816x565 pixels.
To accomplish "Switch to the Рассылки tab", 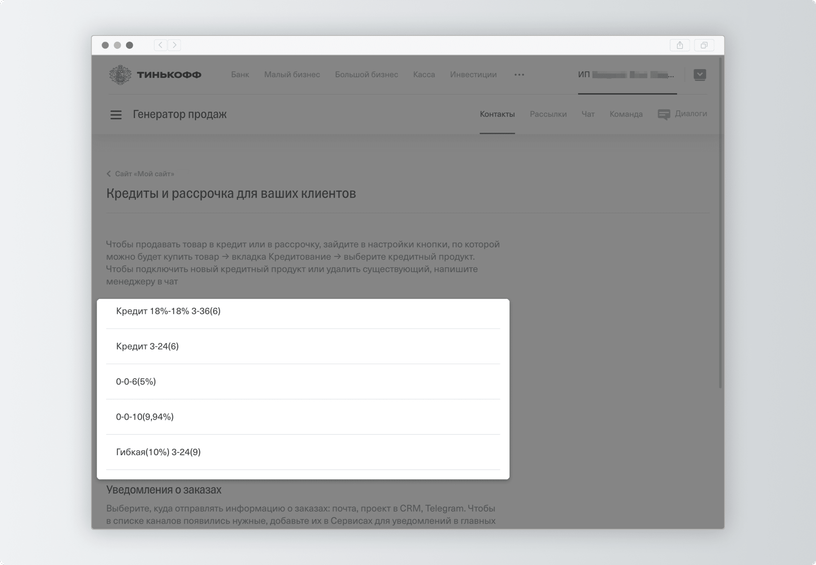I will [548, 114].
